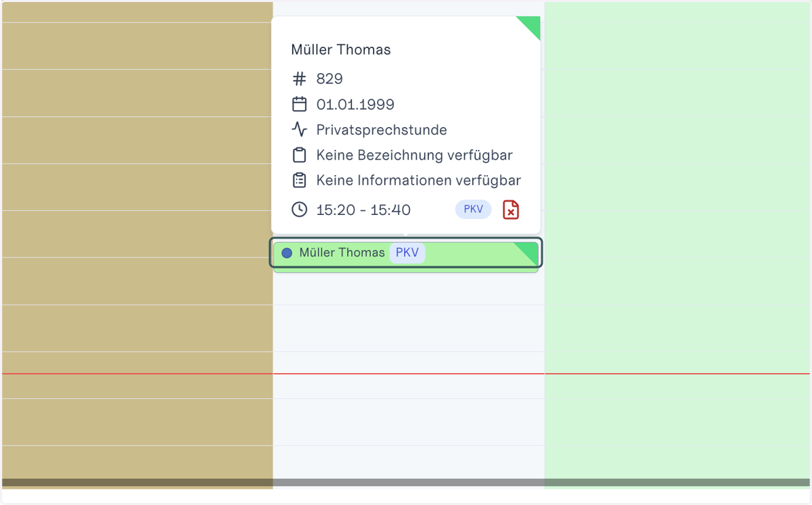Click the PKV badge in the tooltip
Screen dimensions: 812x505
tap(474, 210)
